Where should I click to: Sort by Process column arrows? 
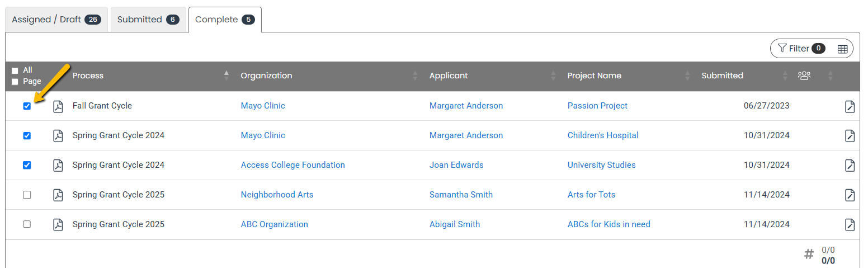(227, 76)
